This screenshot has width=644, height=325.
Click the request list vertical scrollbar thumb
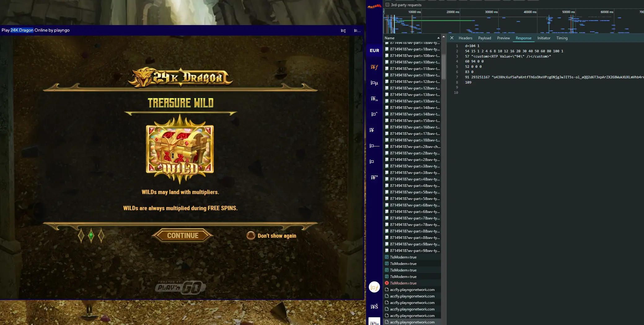coord(443,67)
